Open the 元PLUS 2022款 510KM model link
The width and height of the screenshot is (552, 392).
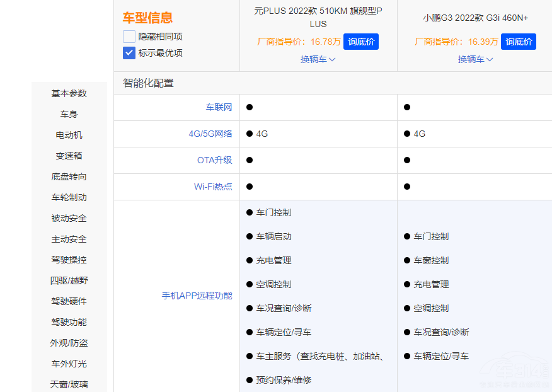pyautogui.click(x=318, y=17)
